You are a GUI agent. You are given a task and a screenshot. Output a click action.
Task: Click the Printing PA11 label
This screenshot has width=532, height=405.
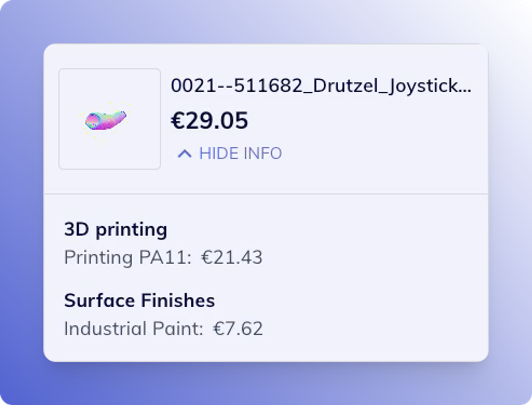[128, 257]
